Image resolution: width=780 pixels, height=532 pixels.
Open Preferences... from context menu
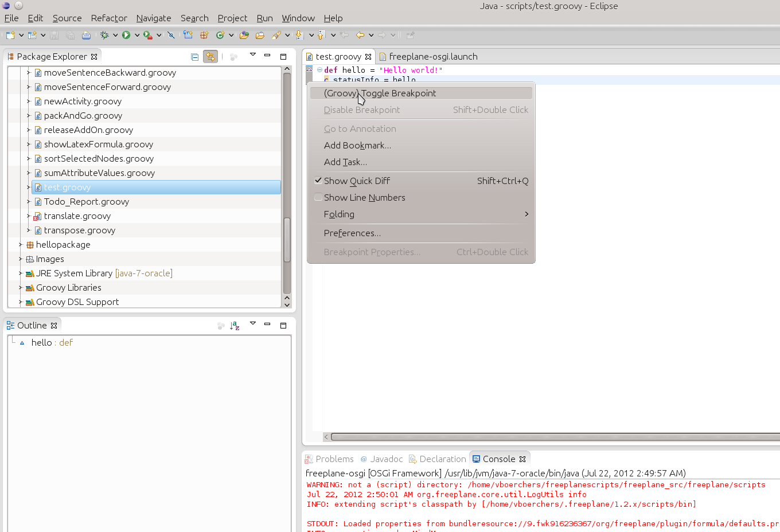pyautogui.click(x=352, y=233)
